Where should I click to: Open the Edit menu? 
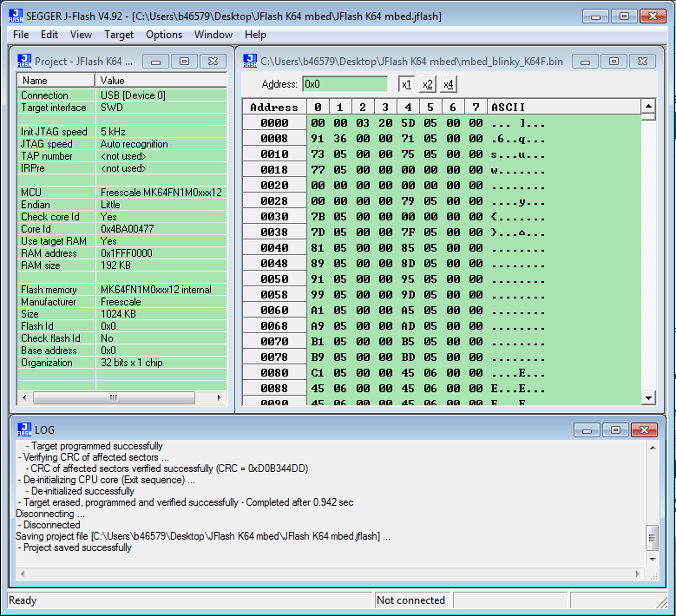[49, 35]
